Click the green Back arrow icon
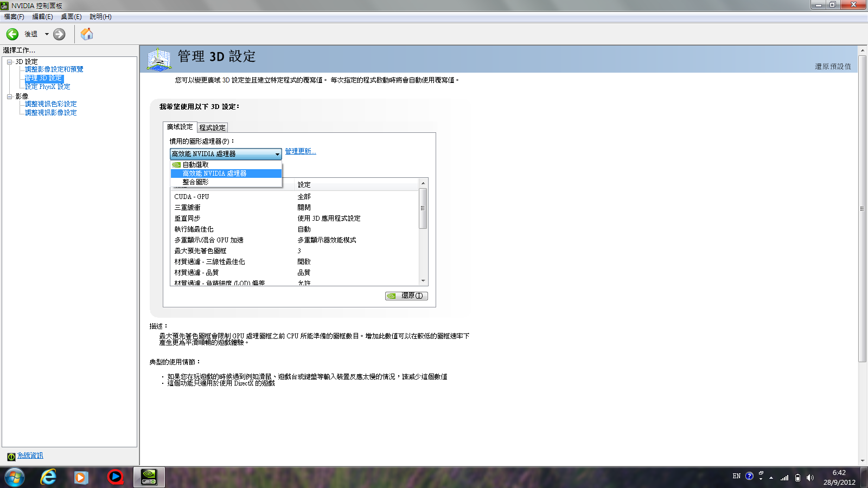The image size is (868, 488). [12, 34]
